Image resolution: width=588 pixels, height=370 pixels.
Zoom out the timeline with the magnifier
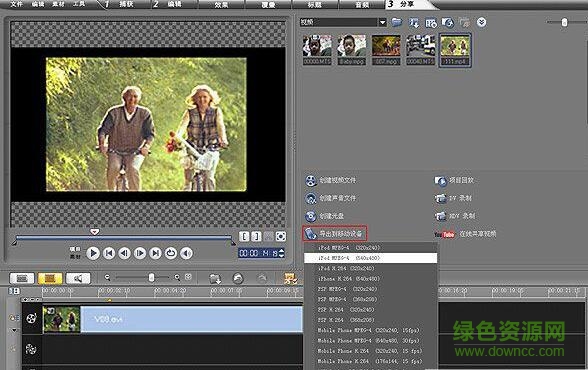tap(107, 277)
